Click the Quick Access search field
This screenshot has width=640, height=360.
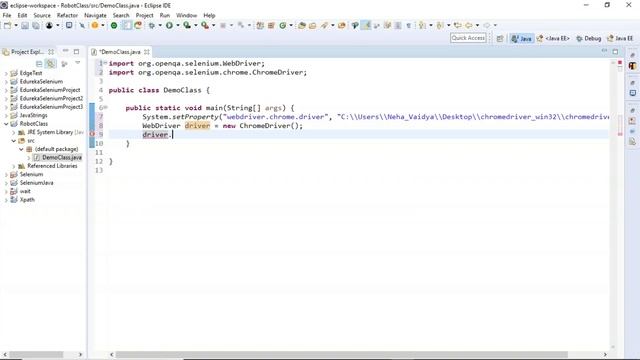click(468, 38)
